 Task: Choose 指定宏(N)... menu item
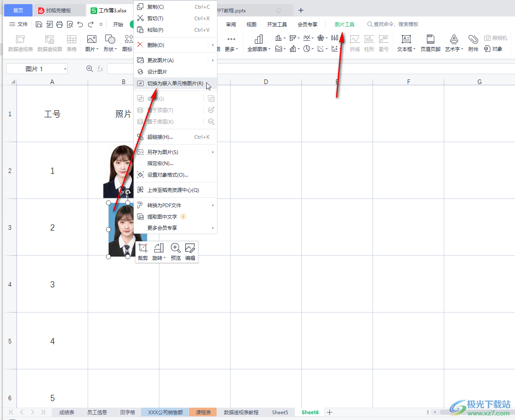(x=175, y=163)
